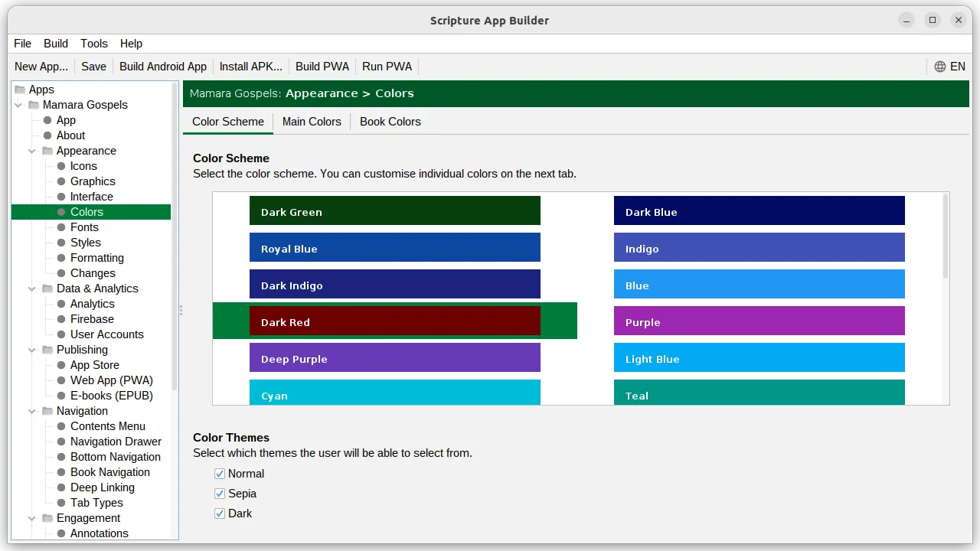Open the Build menu
980x551 pixels.
(x=56, y=44)
